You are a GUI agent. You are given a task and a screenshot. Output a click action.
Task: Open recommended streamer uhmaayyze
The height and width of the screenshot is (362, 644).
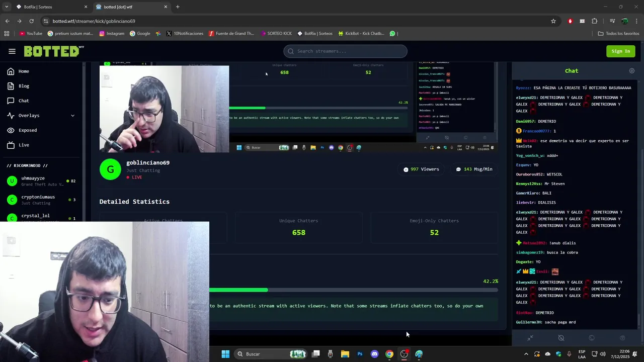point(41,181)
